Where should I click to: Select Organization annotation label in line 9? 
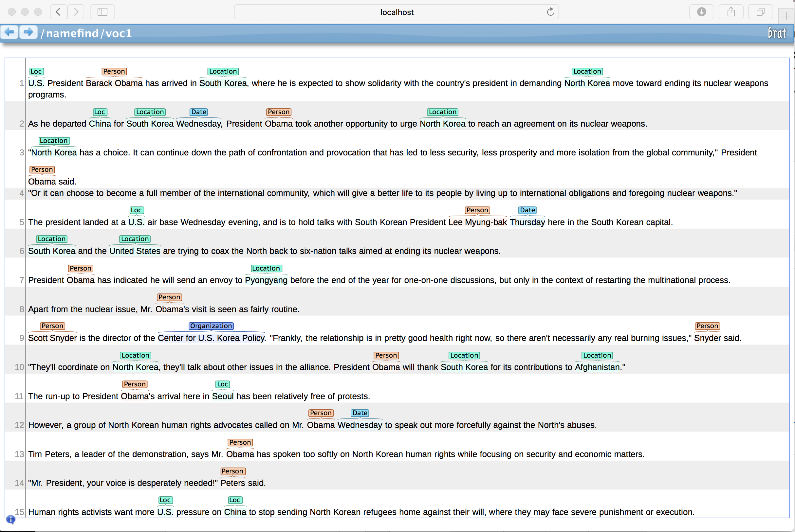tap(211, 326)
